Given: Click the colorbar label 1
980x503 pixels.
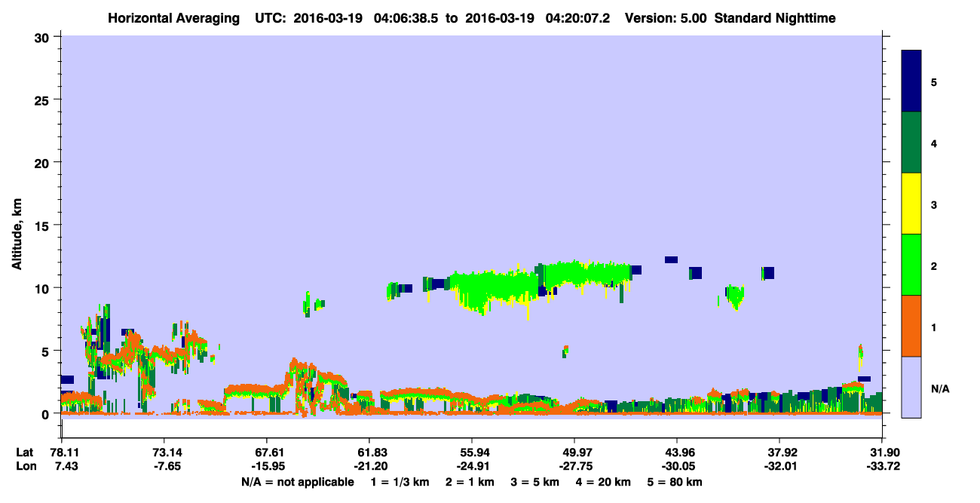Looking at the screenshot, I should (934, 327).
